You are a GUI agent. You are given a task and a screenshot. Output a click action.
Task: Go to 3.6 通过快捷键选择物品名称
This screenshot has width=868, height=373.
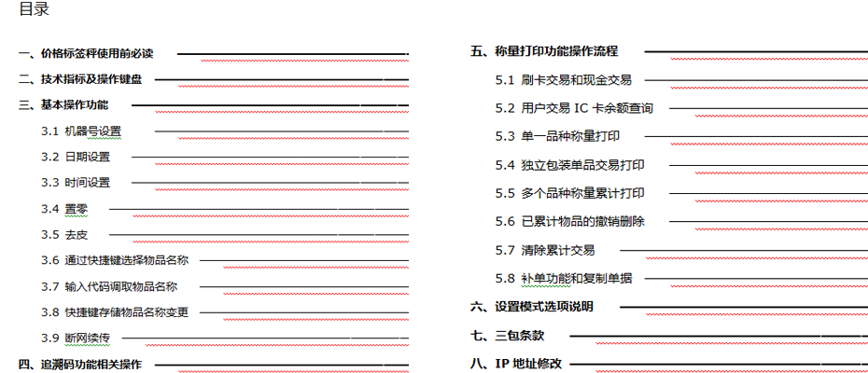(115, 260)
